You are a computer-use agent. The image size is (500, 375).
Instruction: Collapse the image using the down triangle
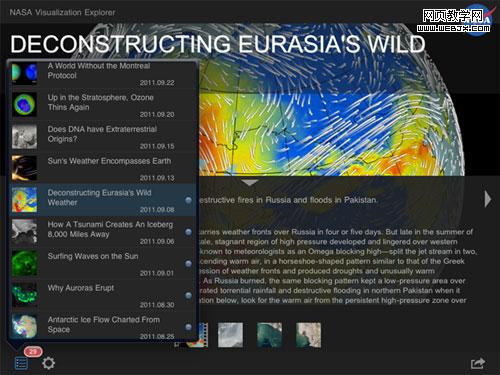[250, 182]
